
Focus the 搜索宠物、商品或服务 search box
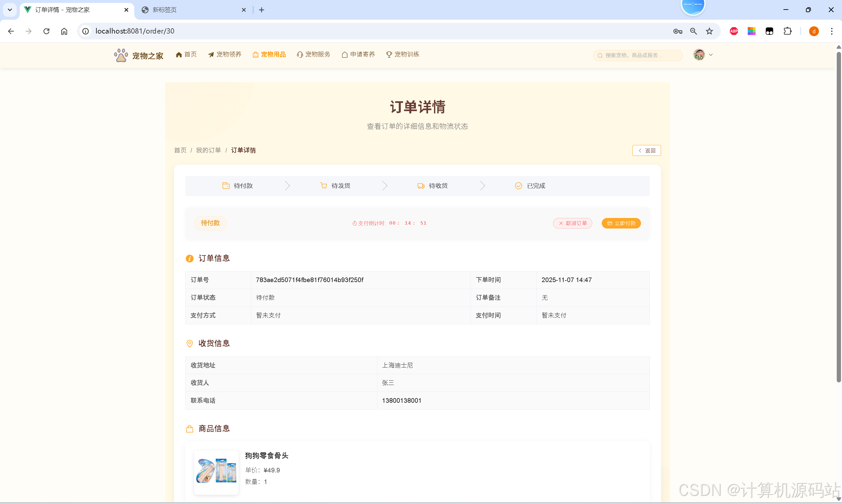pyautogui.click(x=637, y=55)
